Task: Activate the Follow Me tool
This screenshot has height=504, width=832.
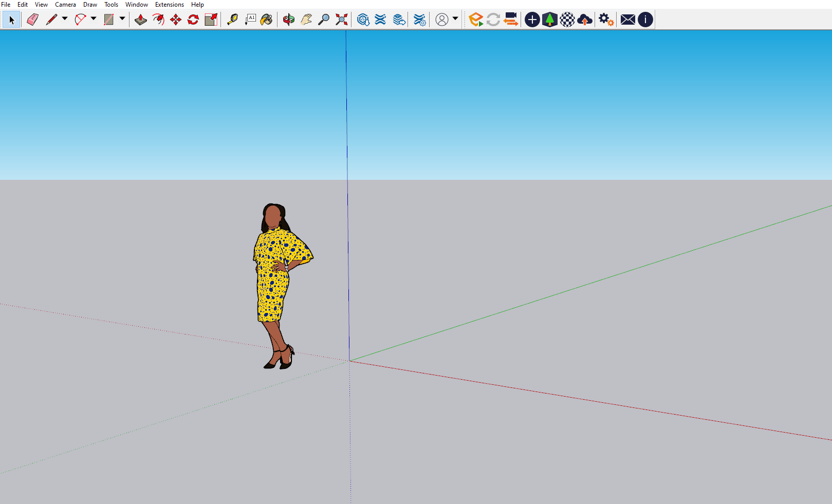Action: tap(158, 20)
